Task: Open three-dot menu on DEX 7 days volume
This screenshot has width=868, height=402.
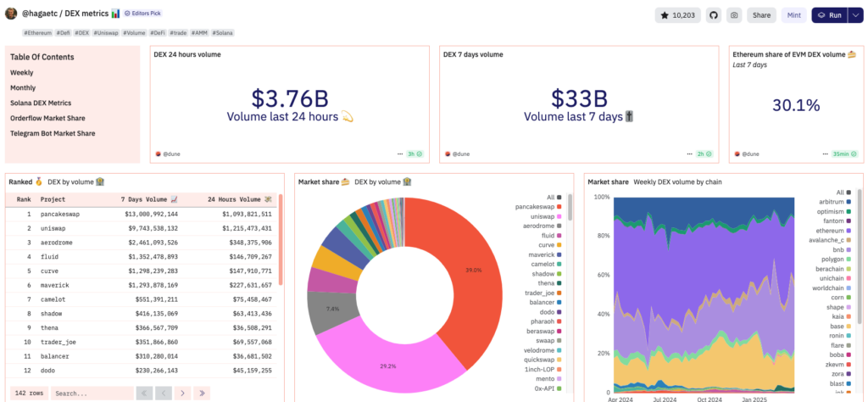Action: click(690, 154)
